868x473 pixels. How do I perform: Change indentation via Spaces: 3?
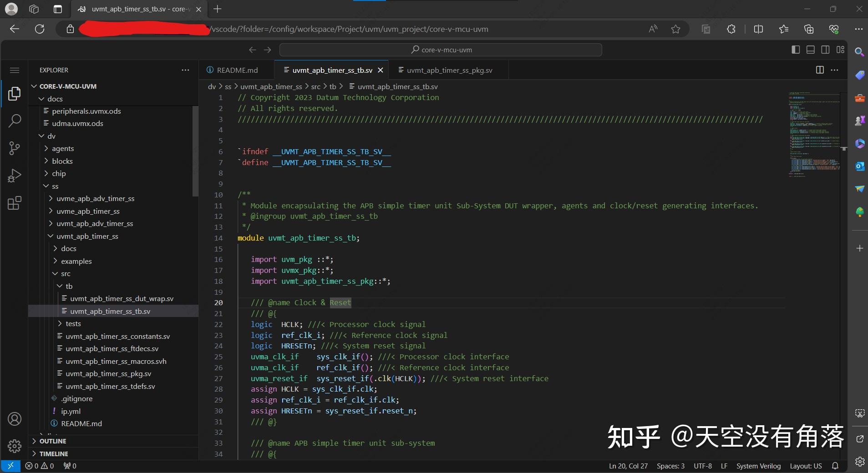coord(670,466)
